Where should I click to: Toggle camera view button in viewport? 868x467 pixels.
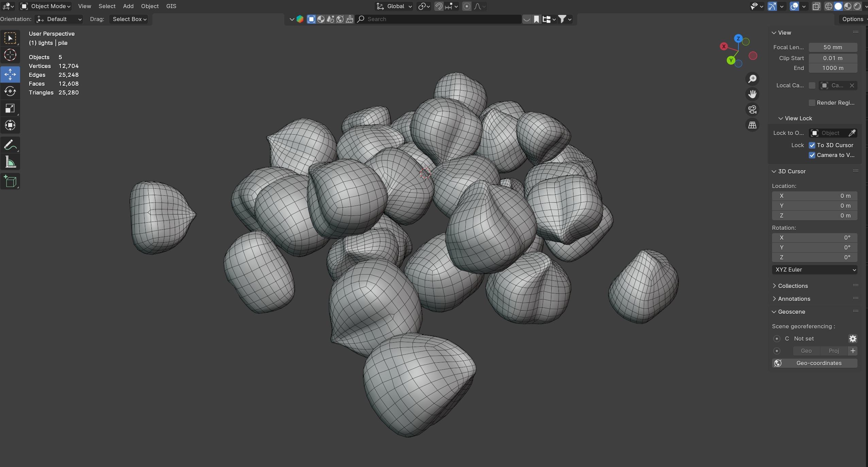(752, 110)
